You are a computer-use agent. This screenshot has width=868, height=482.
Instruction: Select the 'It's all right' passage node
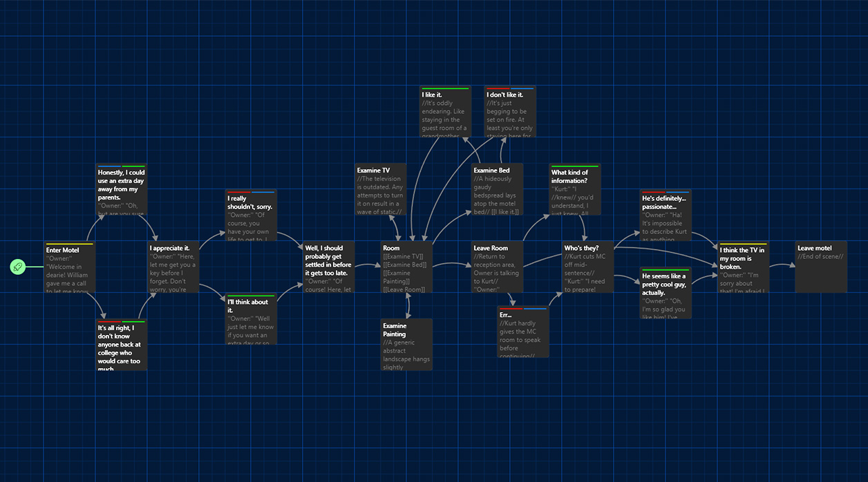(x=122, y=345)
